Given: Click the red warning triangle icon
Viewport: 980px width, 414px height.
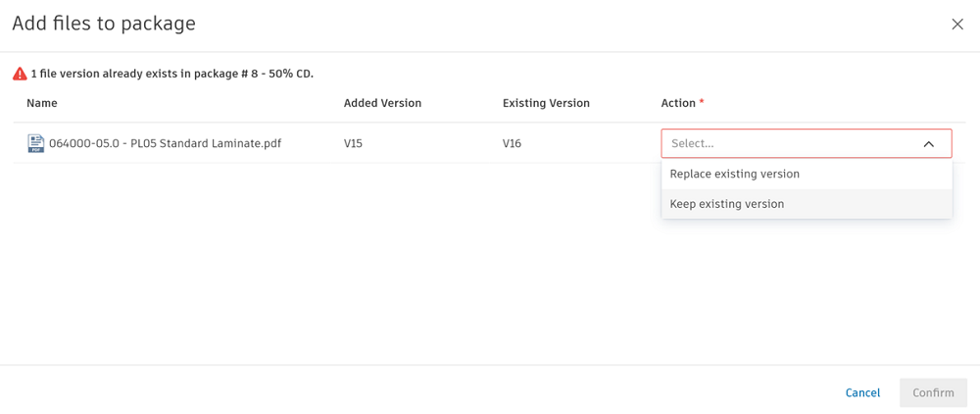Looking at the screenshot, I should (20, 74).
